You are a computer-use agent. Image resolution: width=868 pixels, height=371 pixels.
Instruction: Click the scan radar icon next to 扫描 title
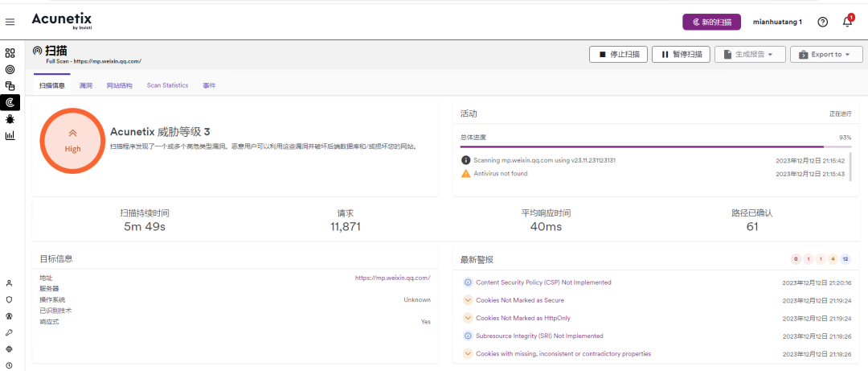[x=37, y=51]
